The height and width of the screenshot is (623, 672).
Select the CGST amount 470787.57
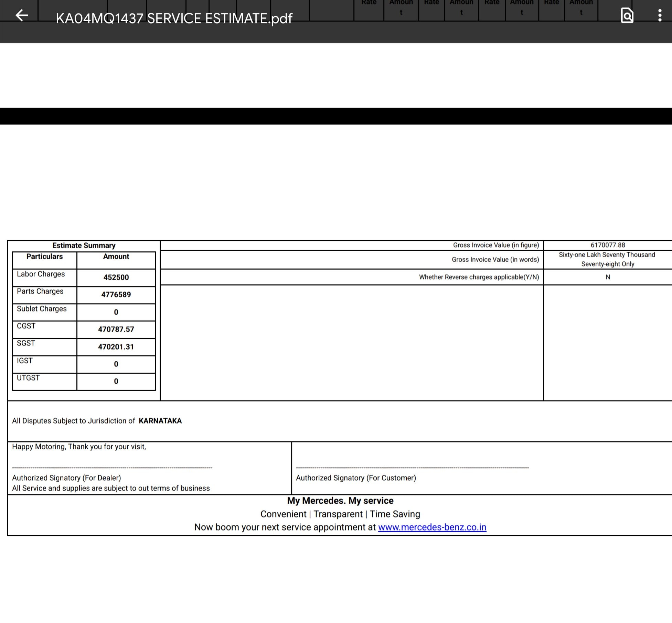pyautogui.click(x=116, y=329)
